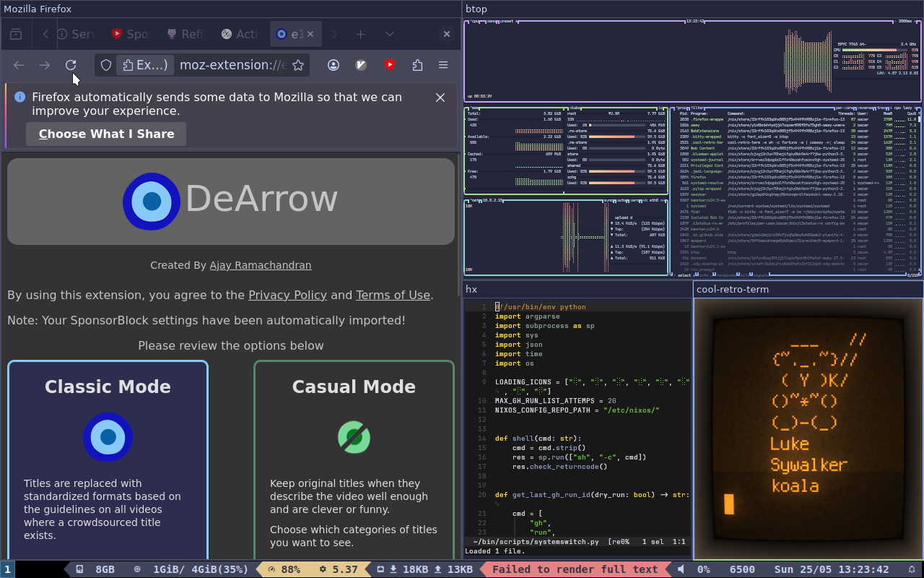Viewport: 924px width, 578px height.
Task: Switch to the Acti tab
Action: click(240, 34)
